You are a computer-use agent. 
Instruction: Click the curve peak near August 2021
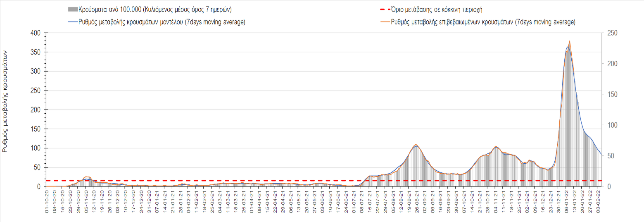pos(416,145)
